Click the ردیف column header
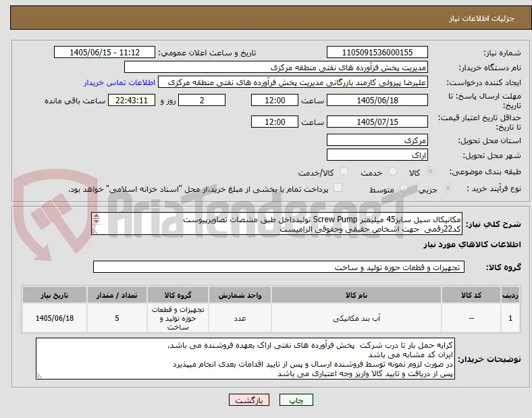The height and width of the screenshot is (418, 532). tap(510, 295)
